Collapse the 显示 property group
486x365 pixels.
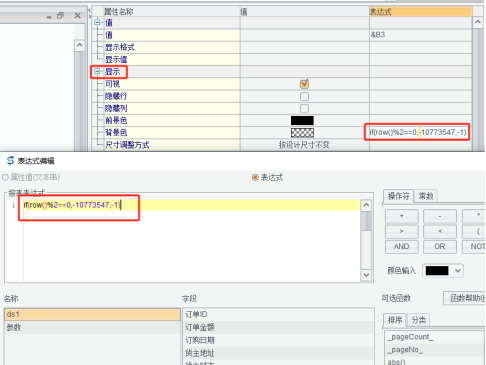(97, 71)
